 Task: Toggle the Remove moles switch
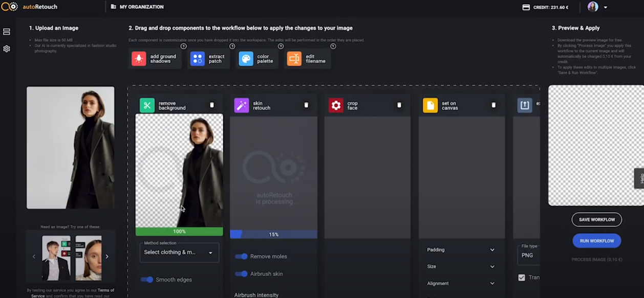coord(241,257)
